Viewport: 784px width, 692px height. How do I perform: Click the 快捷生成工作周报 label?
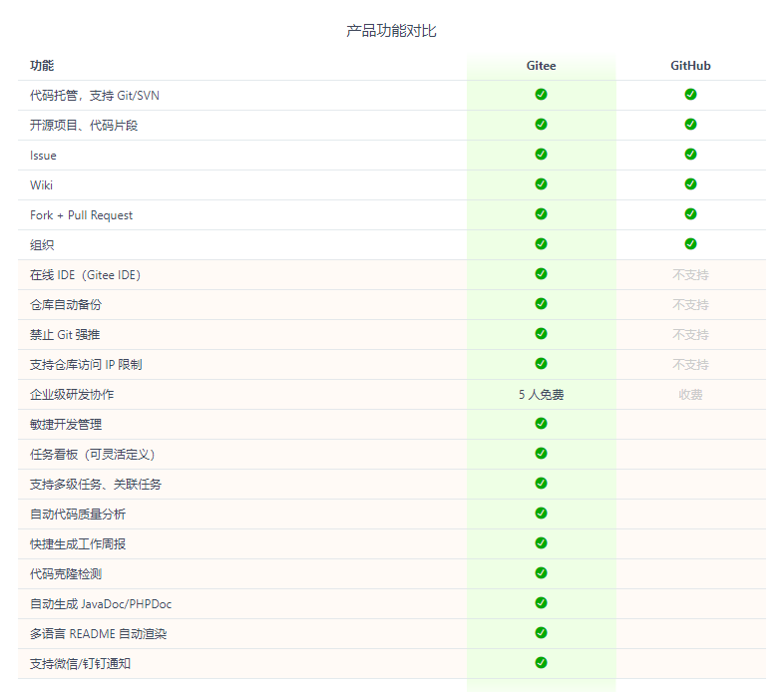click(78, 544)
